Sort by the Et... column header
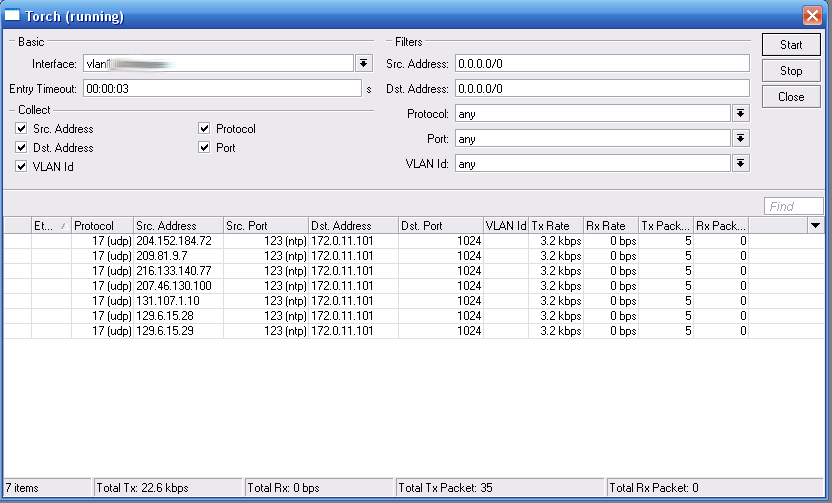Image resolution: width=832 pixels, height=503 pixels. click(51, 226)
